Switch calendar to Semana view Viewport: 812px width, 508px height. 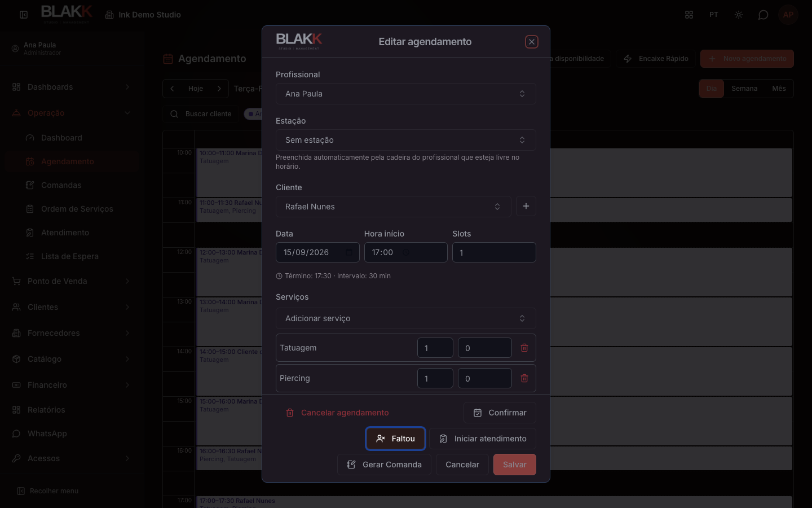coord(744,89)
